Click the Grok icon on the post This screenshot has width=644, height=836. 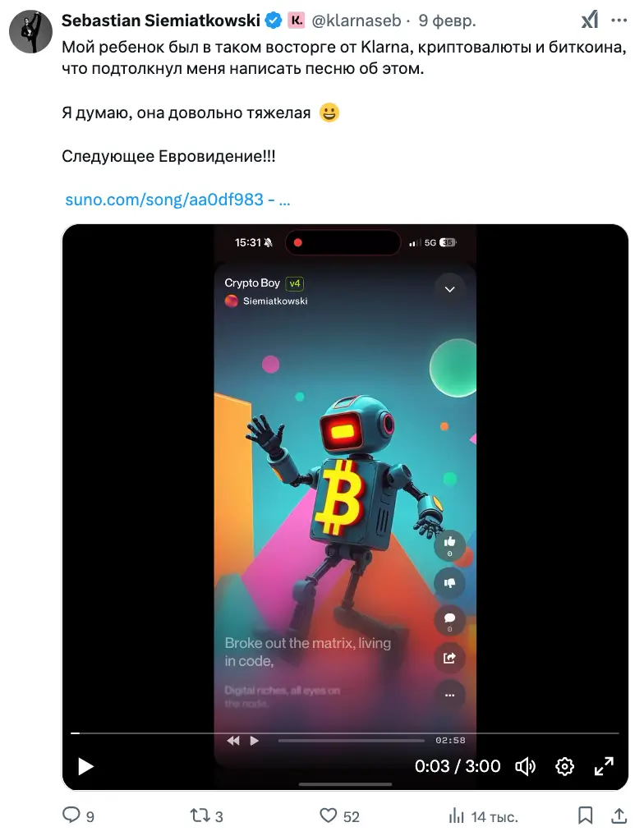tap(590, 21)
